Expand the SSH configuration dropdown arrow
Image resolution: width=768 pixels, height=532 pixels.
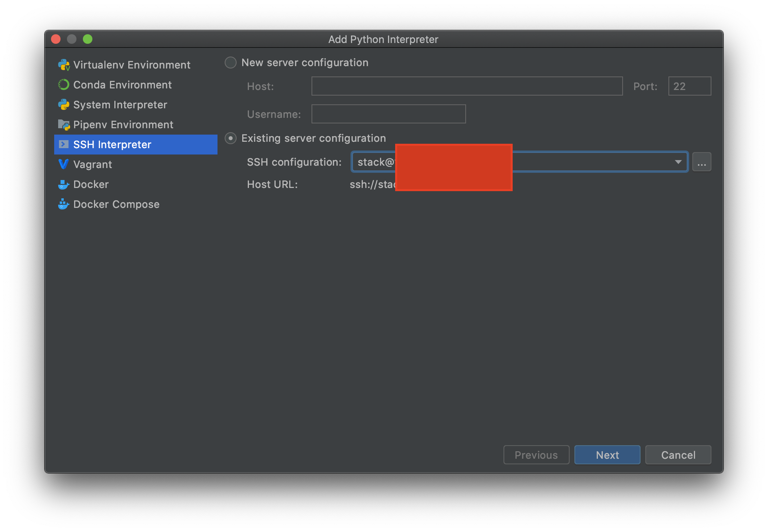pyautogui.click(x=678, y=162)
